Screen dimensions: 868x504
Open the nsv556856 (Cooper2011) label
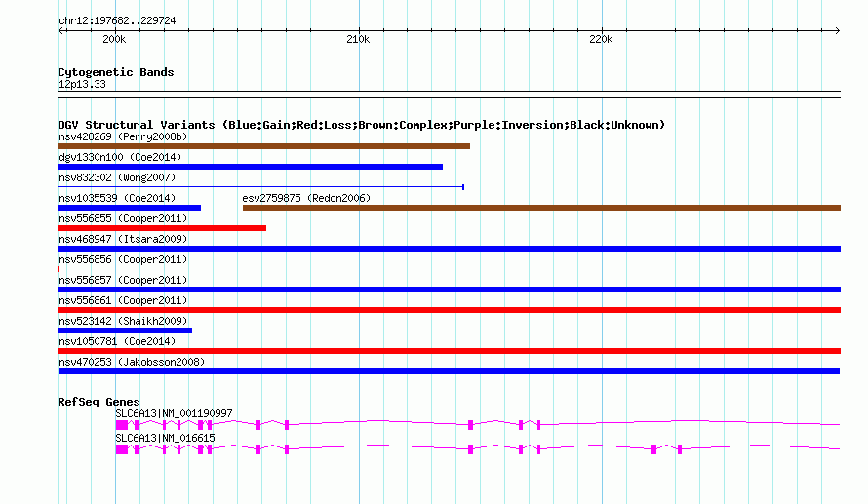(x=123, y=259)
